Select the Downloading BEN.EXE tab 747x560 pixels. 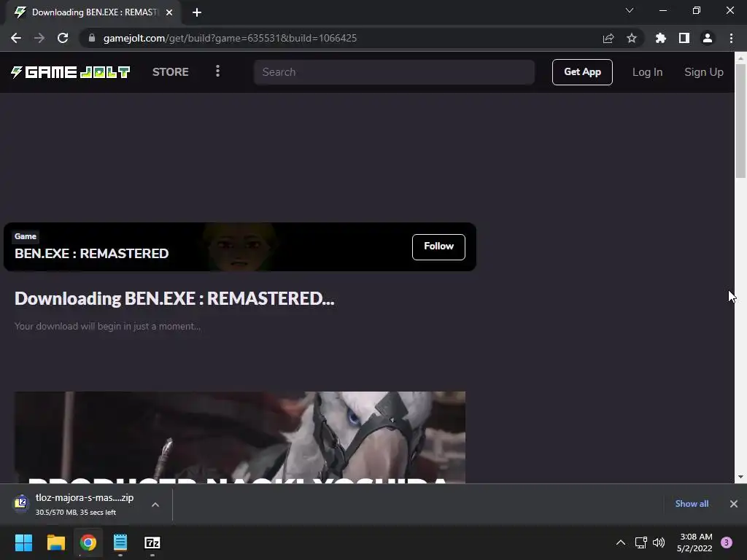click(93, 12)
